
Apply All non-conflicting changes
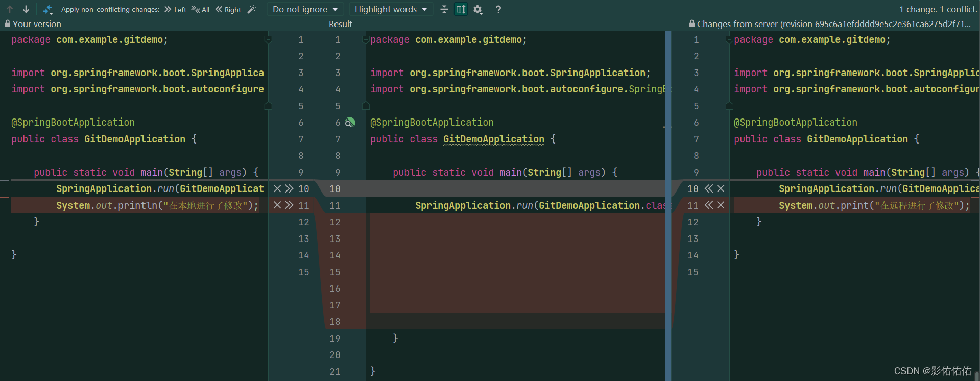200,9
